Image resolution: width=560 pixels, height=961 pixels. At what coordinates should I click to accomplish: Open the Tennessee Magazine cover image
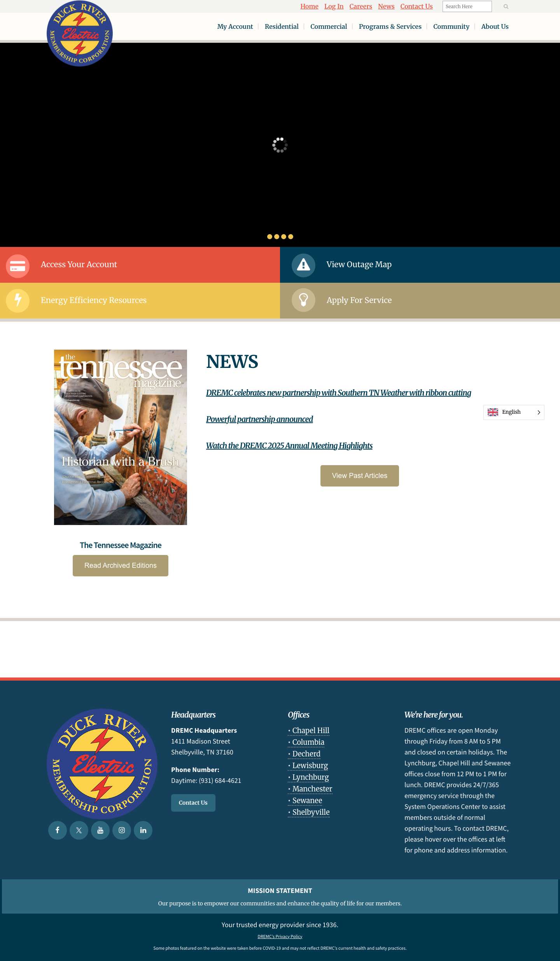[121, 437]
